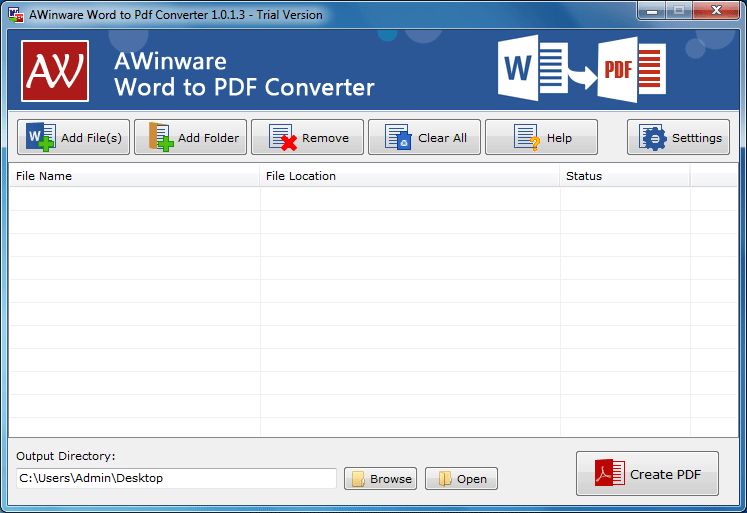Open the output directory folder
Screen dimensions: 747x513
click(x=461, y=479)
